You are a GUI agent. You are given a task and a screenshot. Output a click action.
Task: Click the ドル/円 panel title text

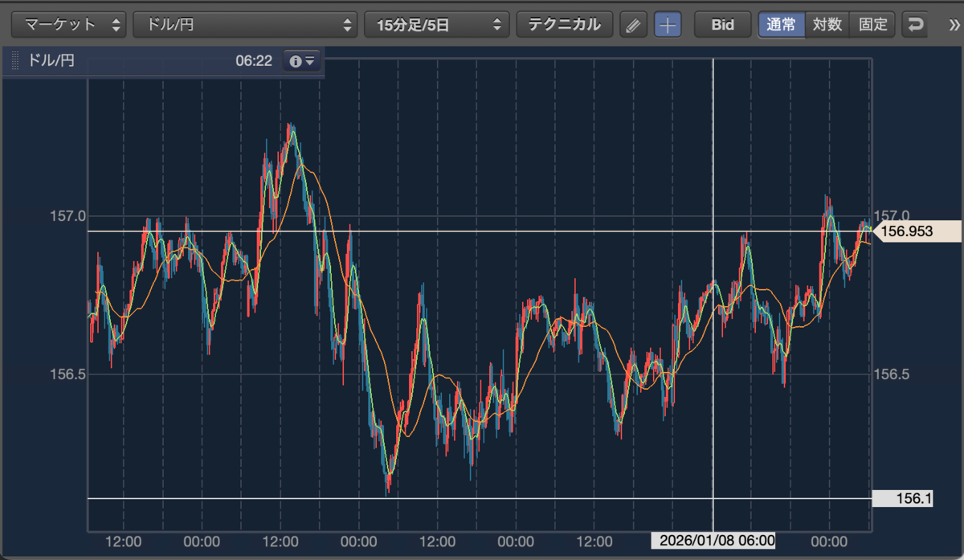[x=51, y=61]
